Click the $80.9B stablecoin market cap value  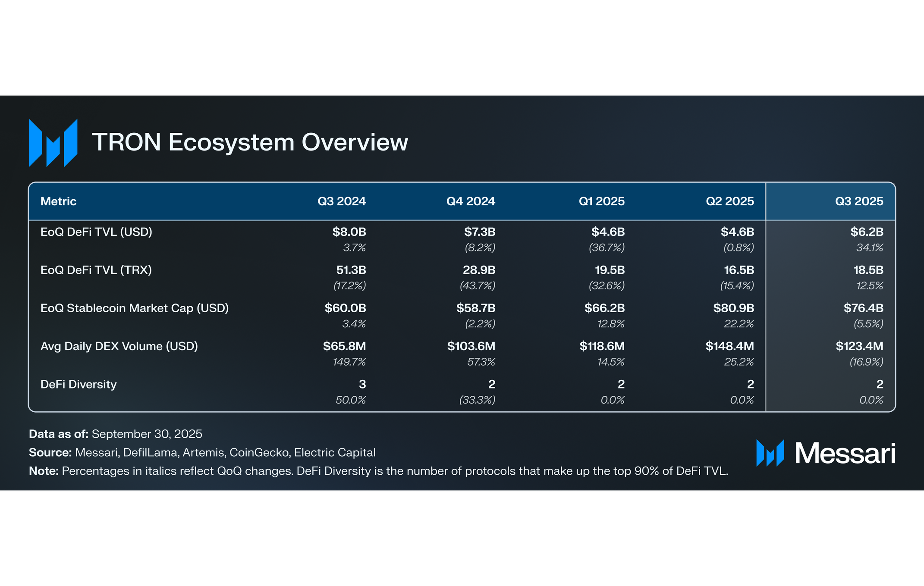pyautogui.click(x=733, y=308)
